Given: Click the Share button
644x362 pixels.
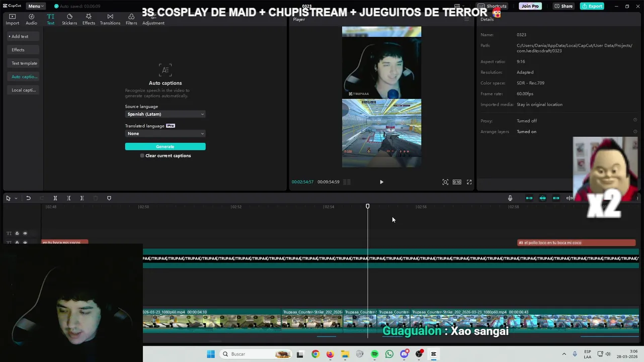Looking at the screenshot, I should click(563, 6).
